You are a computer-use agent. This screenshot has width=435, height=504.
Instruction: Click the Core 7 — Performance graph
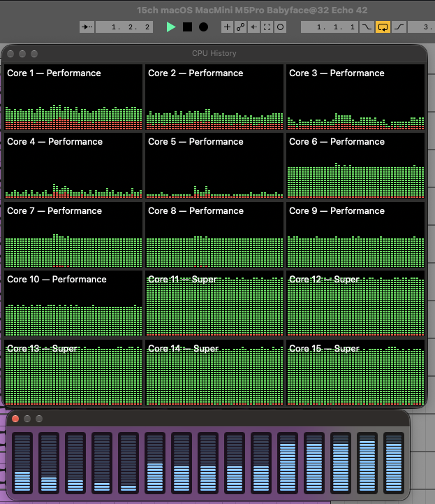(x=73, y=235)
